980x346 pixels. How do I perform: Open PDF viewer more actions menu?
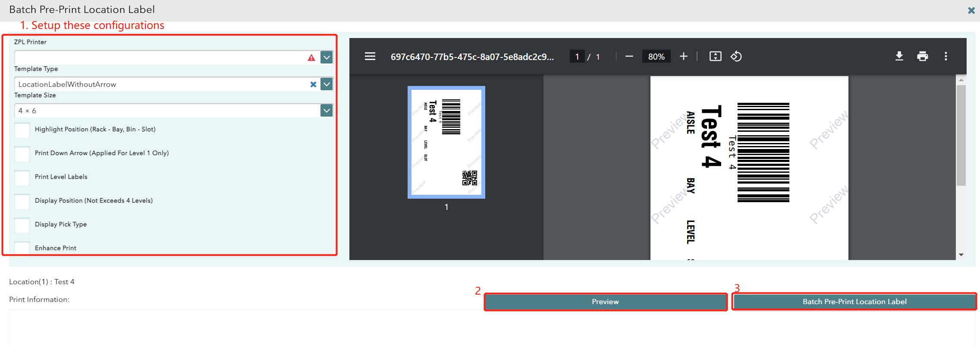(945, 57)
